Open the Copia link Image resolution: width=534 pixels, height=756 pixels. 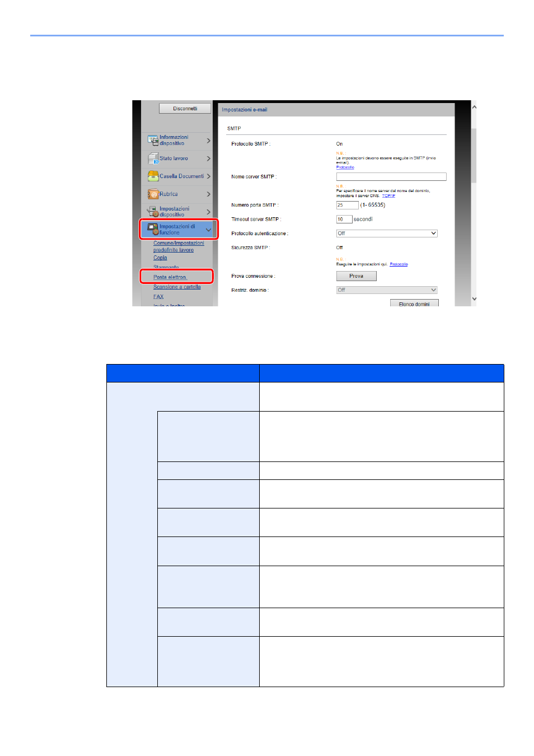(160, 258)
